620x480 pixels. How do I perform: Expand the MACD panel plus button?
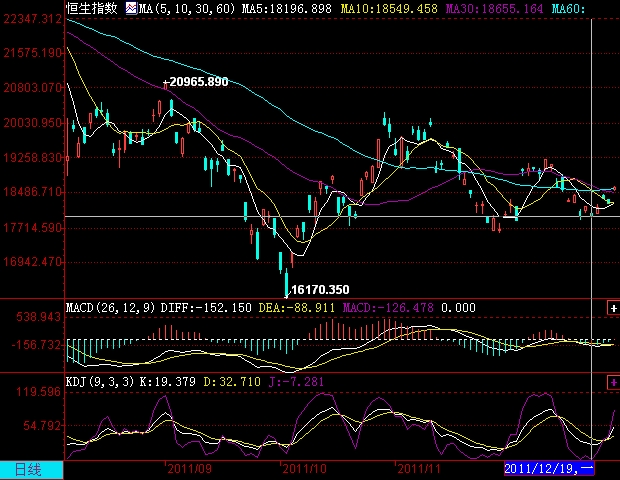point(613,308)
